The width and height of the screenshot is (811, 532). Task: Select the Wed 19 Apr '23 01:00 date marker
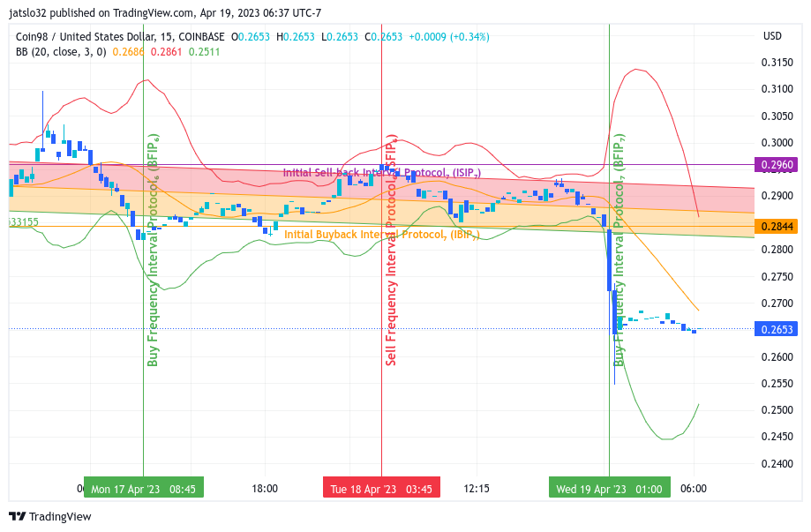point(609,489)
